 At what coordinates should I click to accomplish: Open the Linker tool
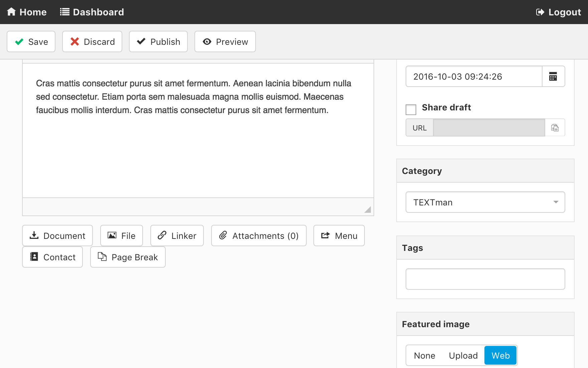point(177,236)
